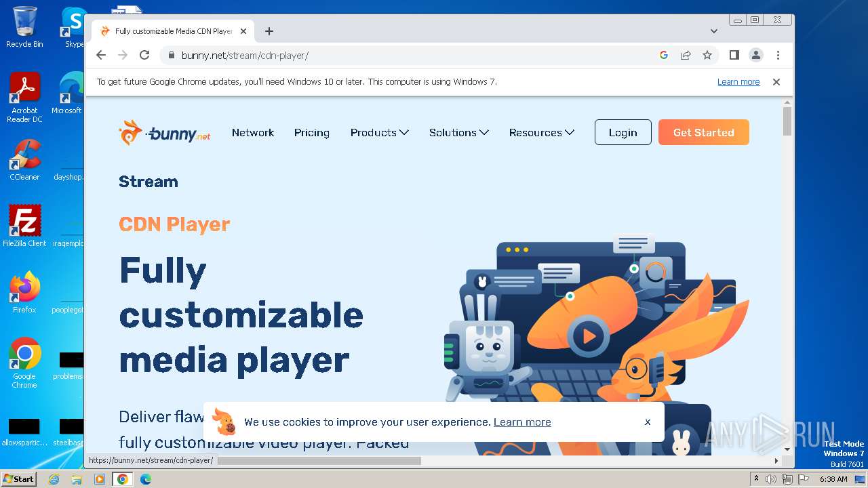
Task: Click the Get Started button
Action: tap(704, 133)
